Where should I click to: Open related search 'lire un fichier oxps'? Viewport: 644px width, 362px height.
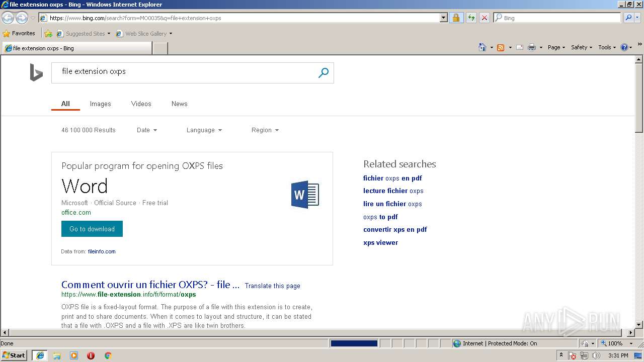pos(392,204)
